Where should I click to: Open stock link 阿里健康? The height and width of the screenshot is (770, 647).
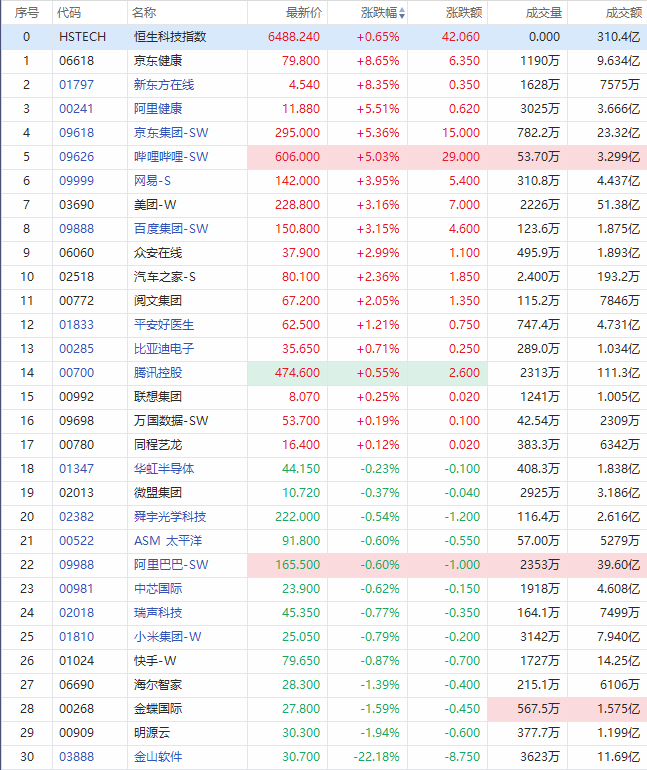158,109
